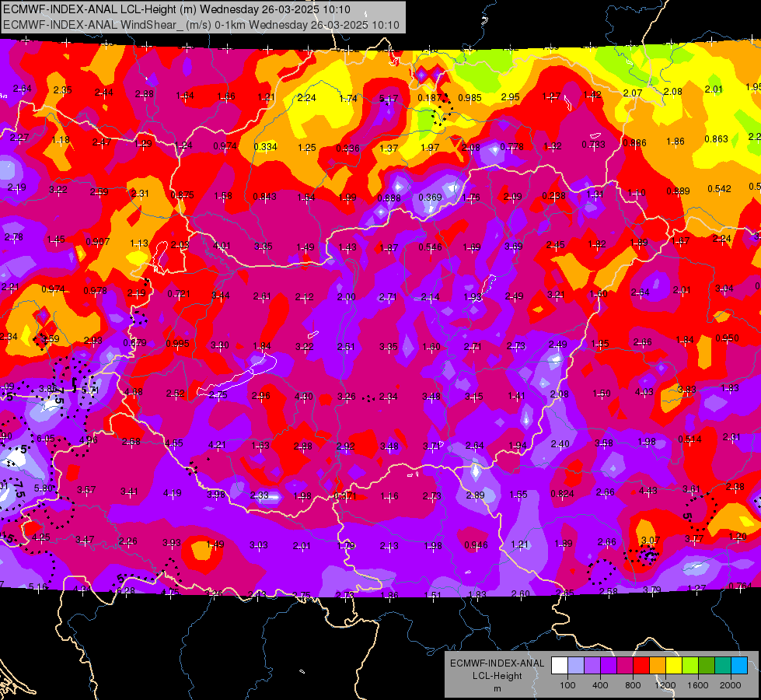Click wind shear value 4.03

click(644, 392)
